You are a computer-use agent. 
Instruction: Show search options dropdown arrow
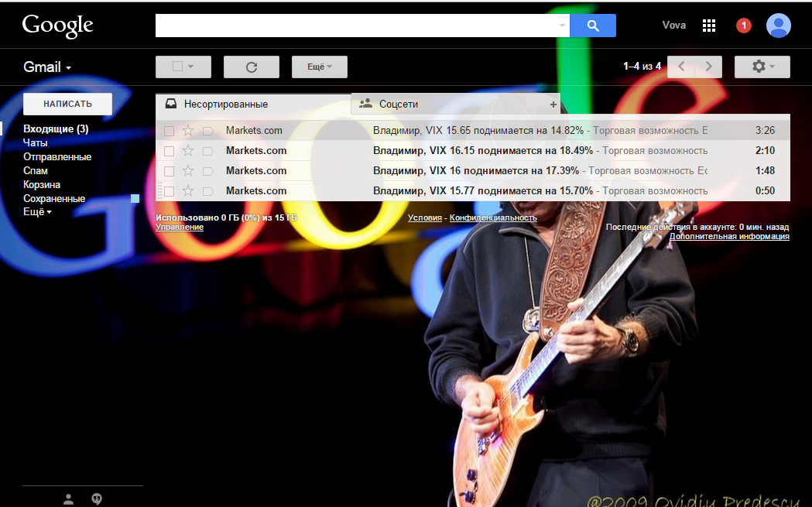point(563,26)
